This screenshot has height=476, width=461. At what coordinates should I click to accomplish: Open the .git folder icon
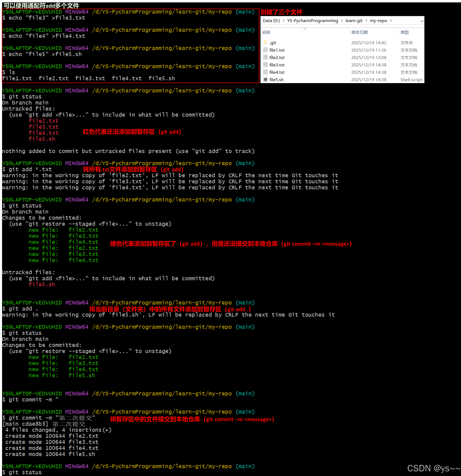point(265,43)
